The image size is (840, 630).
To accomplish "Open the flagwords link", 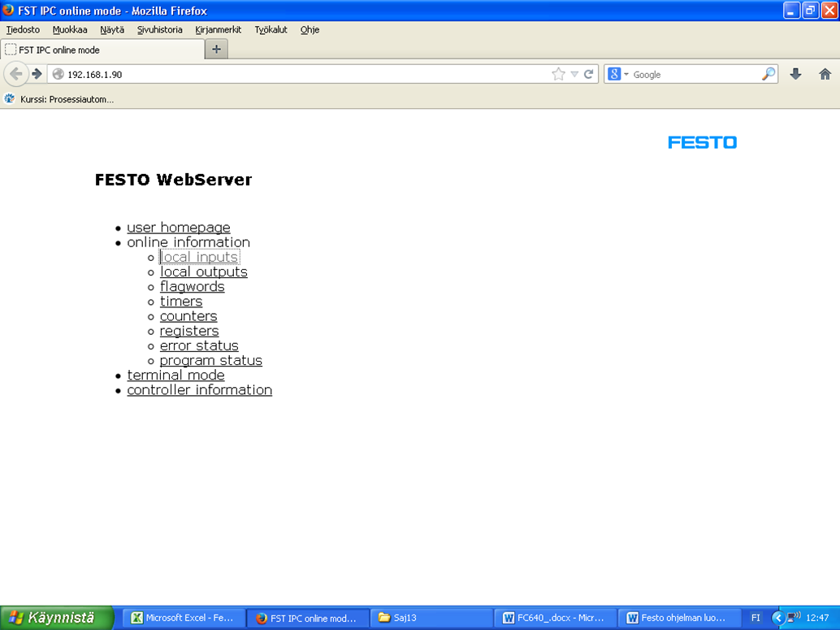I will 193,286.
